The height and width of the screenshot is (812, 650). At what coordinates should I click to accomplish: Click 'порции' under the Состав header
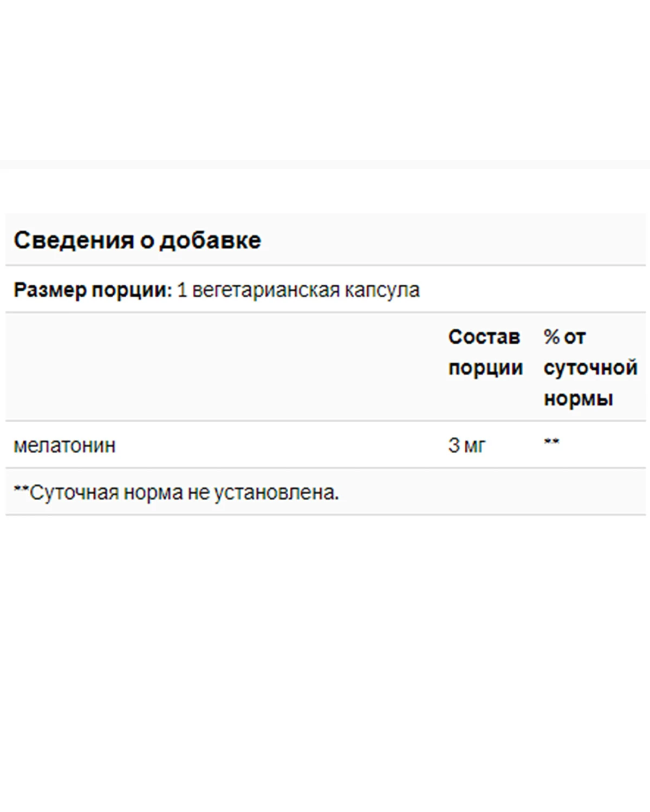click(486, 368)
